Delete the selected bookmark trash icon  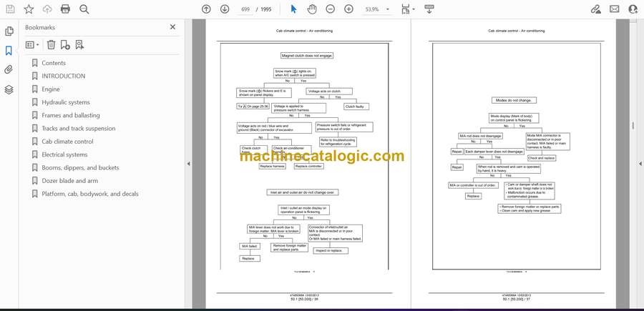[x=51, y=45]
